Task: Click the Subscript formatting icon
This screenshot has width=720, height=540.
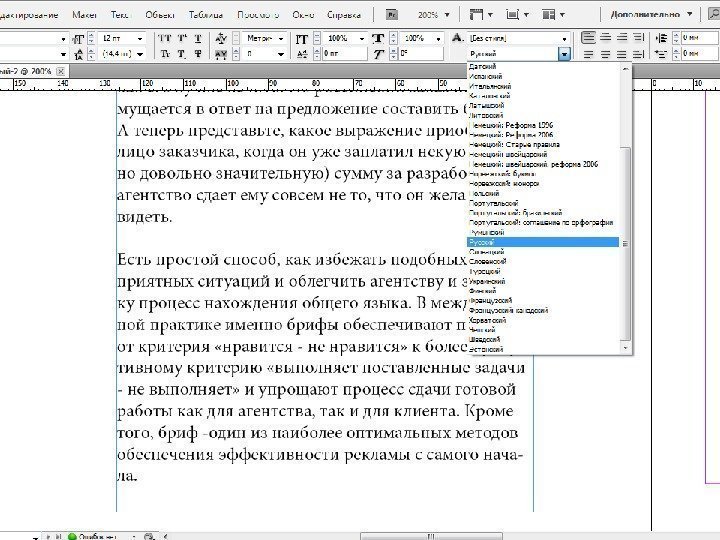Action: tap(181, 54)
